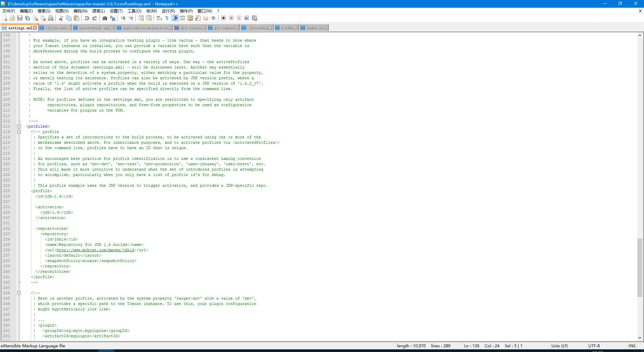Close current document toolbar icon
The height and width of the screenshot is (352, 644).
tap(35, 18)
